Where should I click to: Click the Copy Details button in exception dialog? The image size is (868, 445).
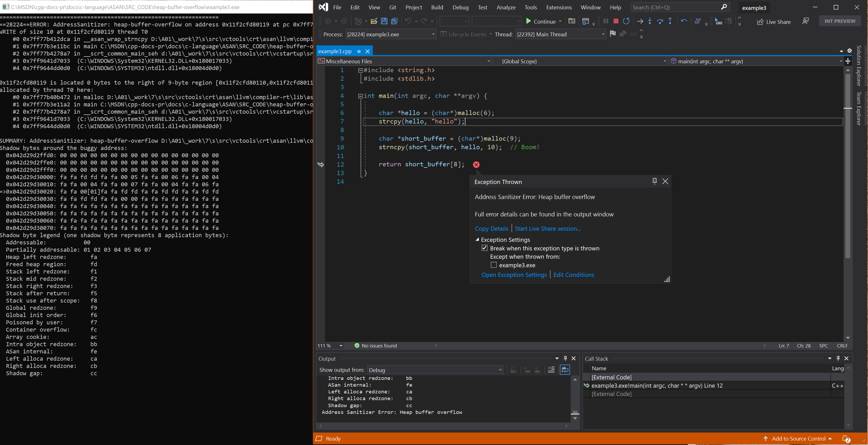pyautogui.click(x=491, y=228)
